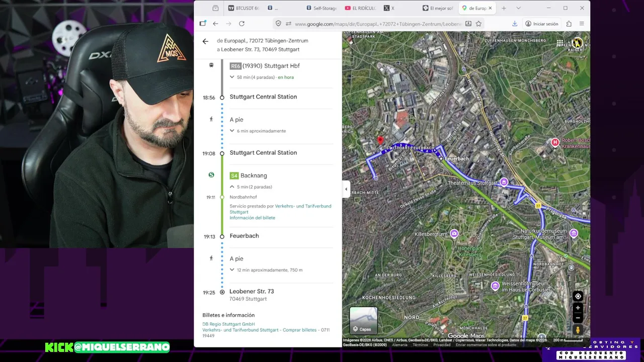Open Comprar billetes link

coord(299,330)
